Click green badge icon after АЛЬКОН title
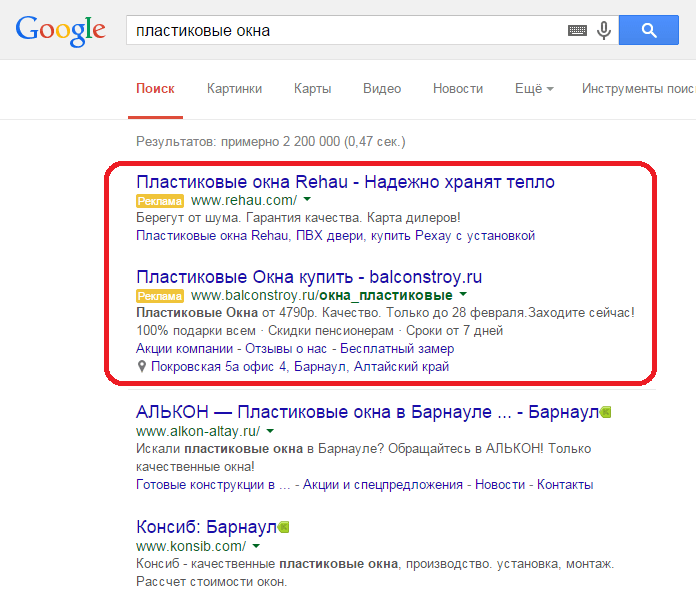 pyautogui.click(x=605, y=412)
